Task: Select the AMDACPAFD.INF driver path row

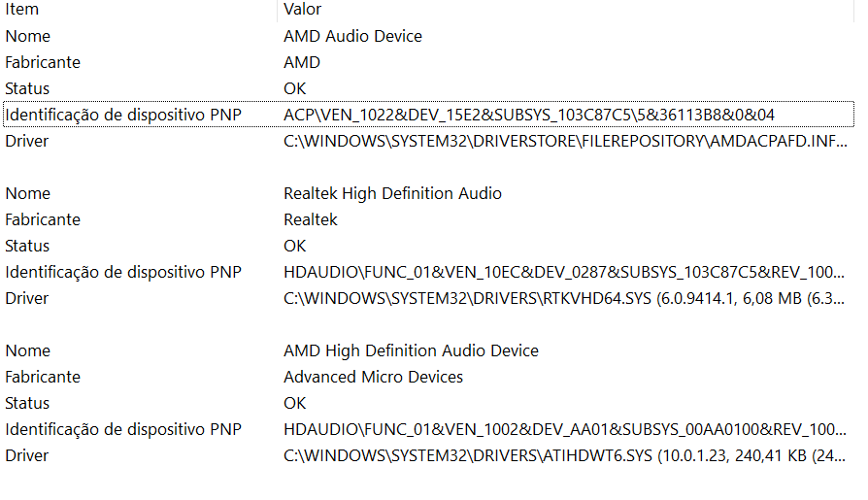Action: (428, 141)
